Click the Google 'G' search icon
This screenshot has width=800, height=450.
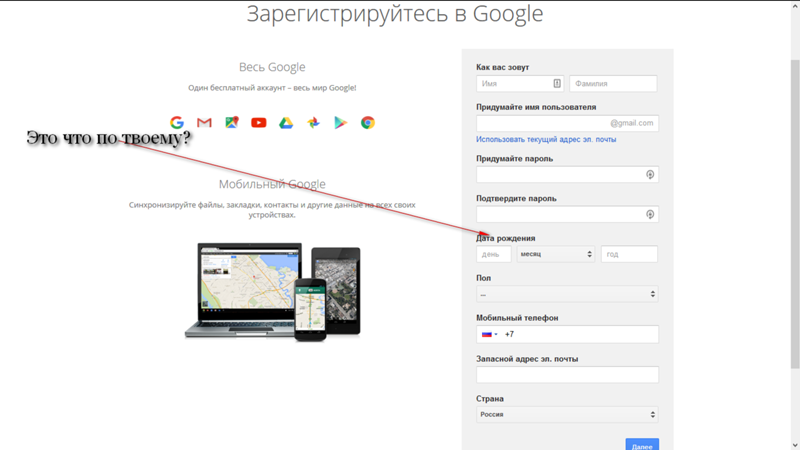tap(177, 122)
